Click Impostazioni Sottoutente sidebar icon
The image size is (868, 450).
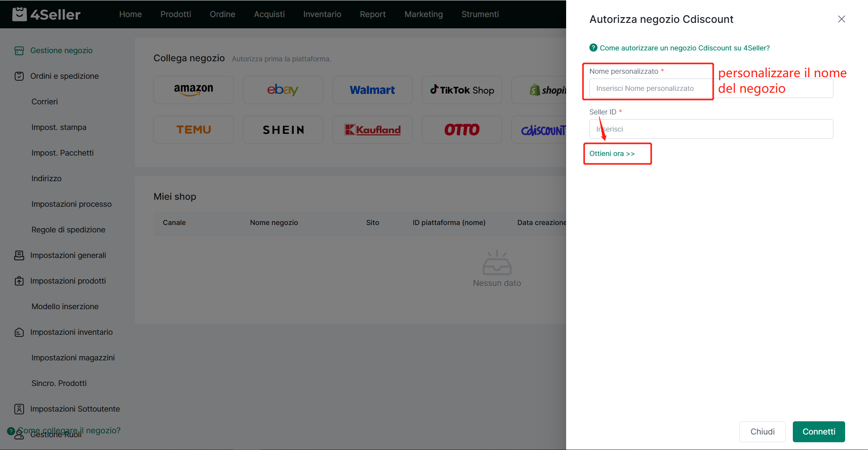(19, 409)
